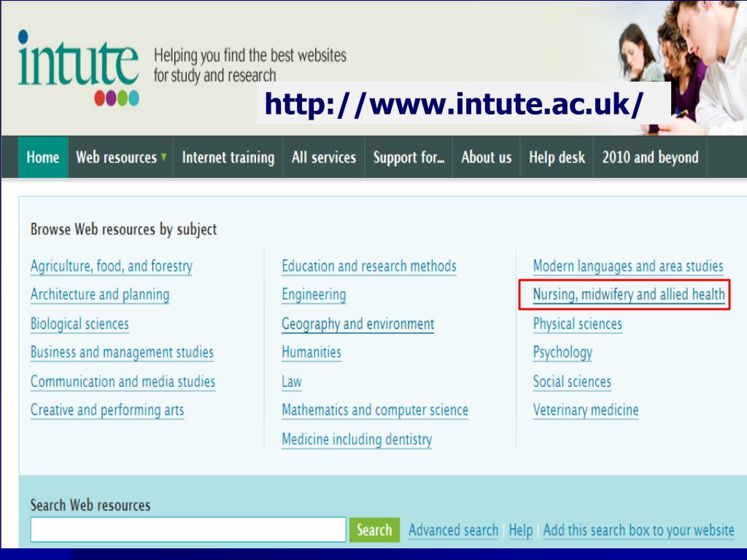Open 2010 and beyond page
747x560 pixels.
[650, 157]
